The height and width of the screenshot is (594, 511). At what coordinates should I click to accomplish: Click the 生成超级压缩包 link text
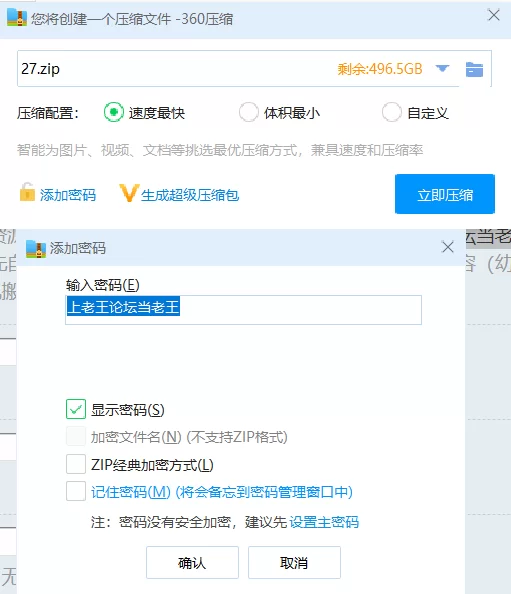190,195
